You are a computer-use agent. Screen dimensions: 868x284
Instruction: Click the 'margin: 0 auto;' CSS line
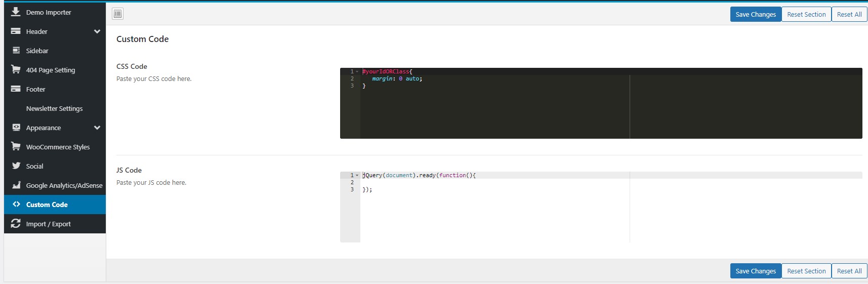point(397,78)
